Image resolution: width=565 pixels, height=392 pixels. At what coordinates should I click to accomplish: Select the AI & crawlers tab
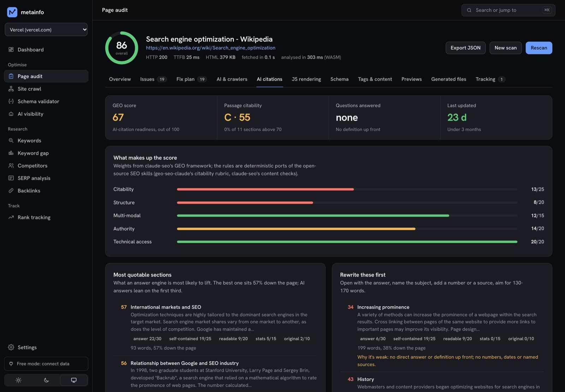232,79
